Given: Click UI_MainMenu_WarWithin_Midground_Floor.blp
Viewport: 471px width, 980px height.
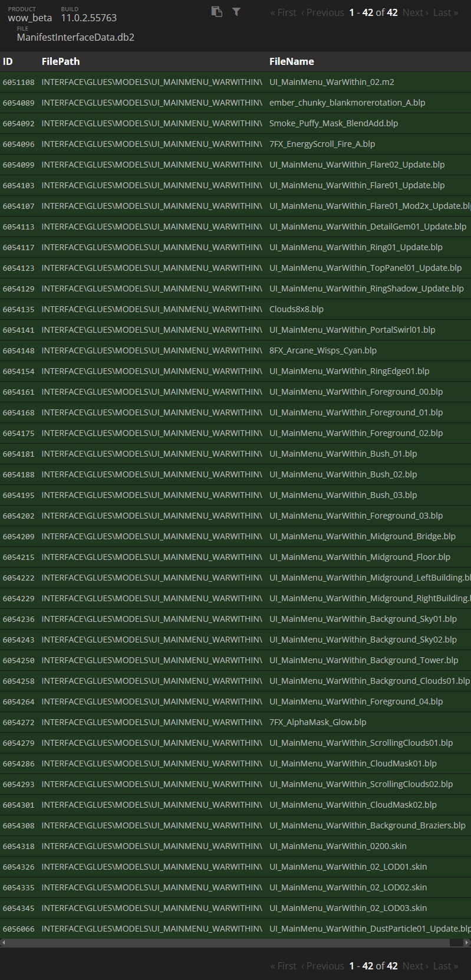Looking at the screenshot, I should click(x=360, y=557).
